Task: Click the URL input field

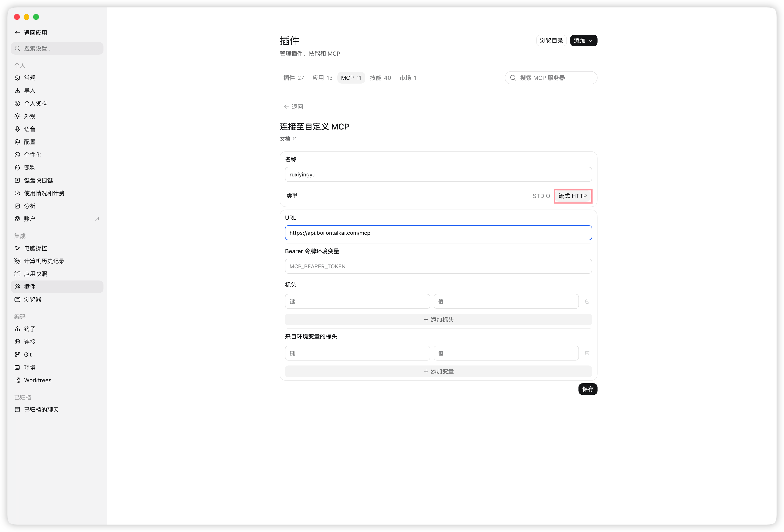Action: click(438, 233)
